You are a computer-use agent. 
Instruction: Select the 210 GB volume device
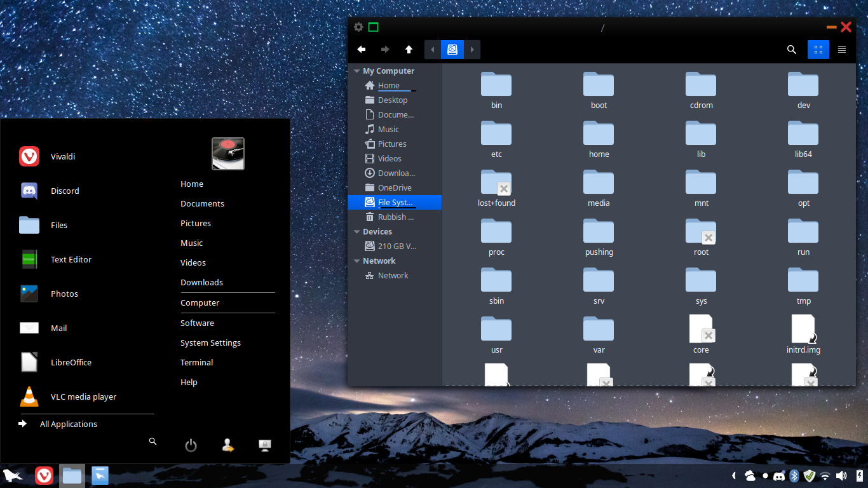coord(395,247)
